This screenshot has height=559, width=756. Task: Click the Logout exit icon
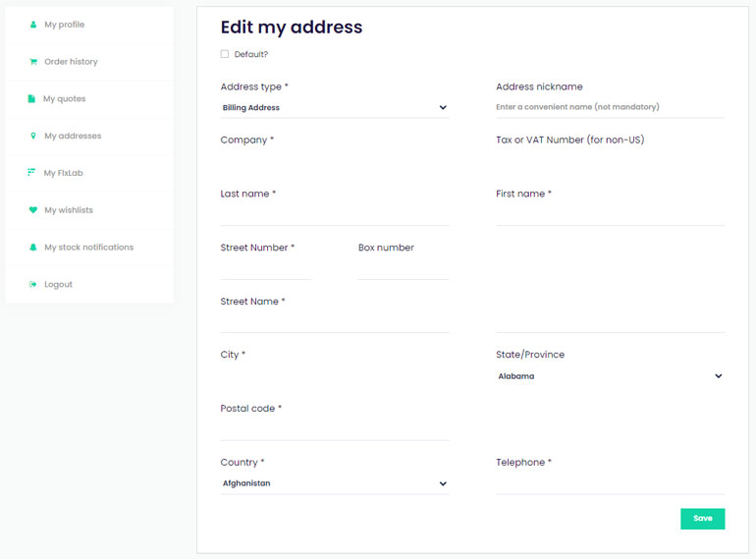click(x=32, y=285)
